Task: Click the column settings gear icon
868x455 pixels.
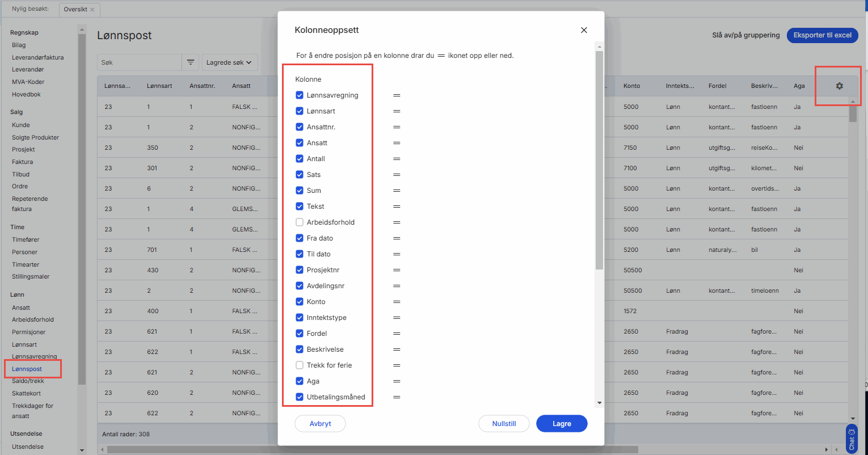Action: (839, 86)
